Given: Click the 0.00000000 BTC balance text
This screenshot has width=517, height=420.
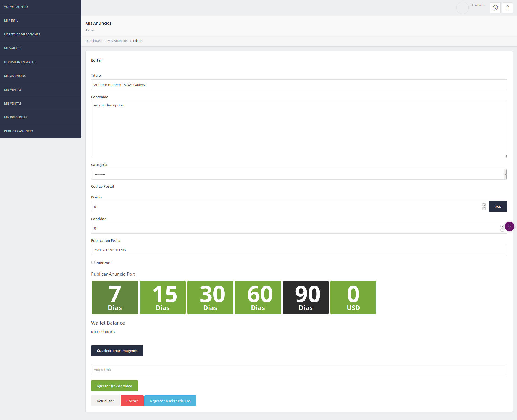Looking at the screenshot, I should [x=104, y=332].
